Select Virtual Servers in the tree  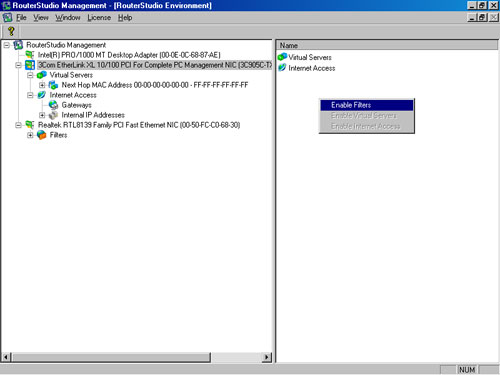[71, 75]
